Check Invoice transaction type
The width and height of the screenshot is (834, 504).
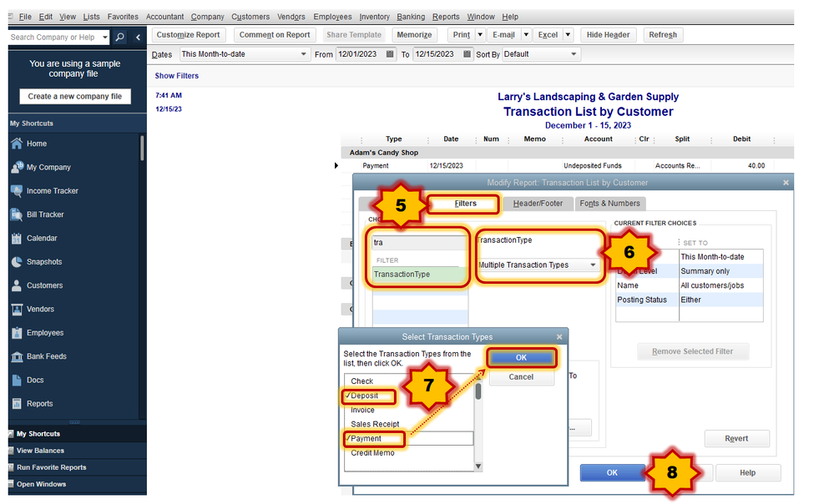(362, 411)
